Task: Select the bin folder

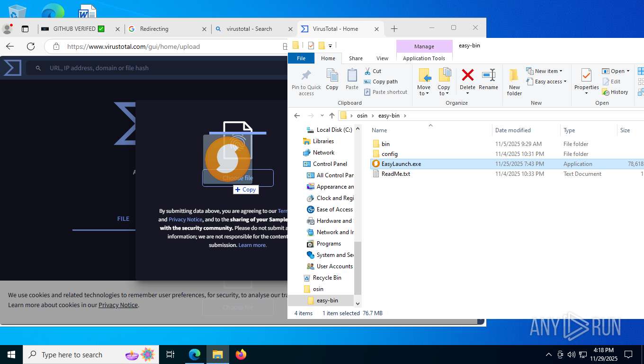Action: 385,144
